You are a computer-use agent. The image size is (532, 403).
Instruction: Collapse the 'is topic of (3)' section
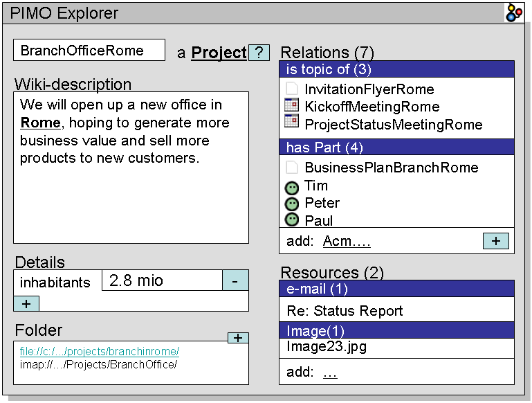pyautogui.click(x=396, y=69)
